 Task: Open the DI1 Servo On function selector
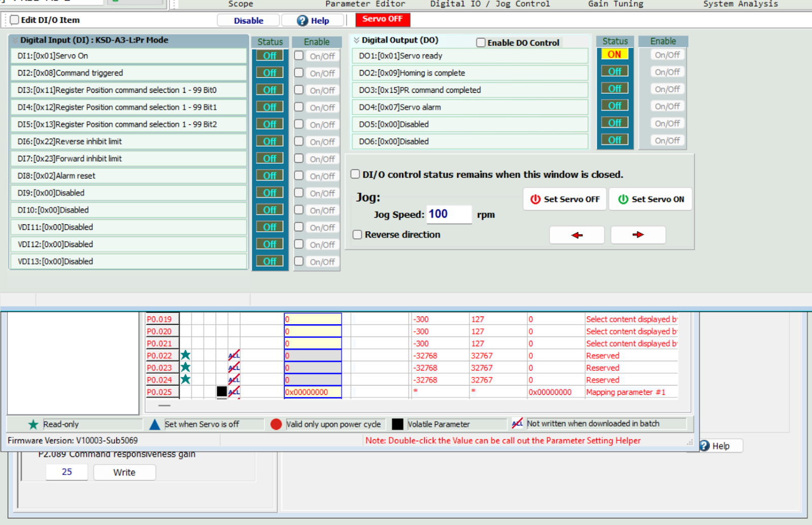(128, 56)
